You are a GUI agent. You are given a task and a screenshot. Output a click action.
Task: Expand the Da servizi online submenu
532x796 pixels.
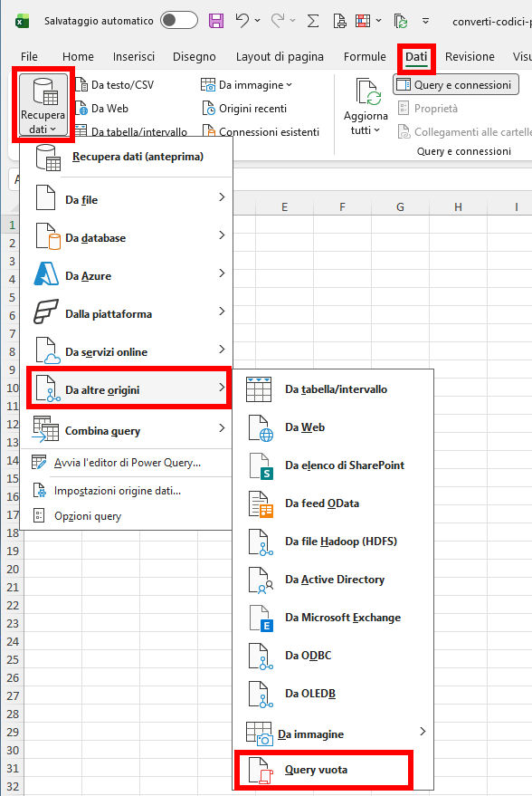point(127,351)
